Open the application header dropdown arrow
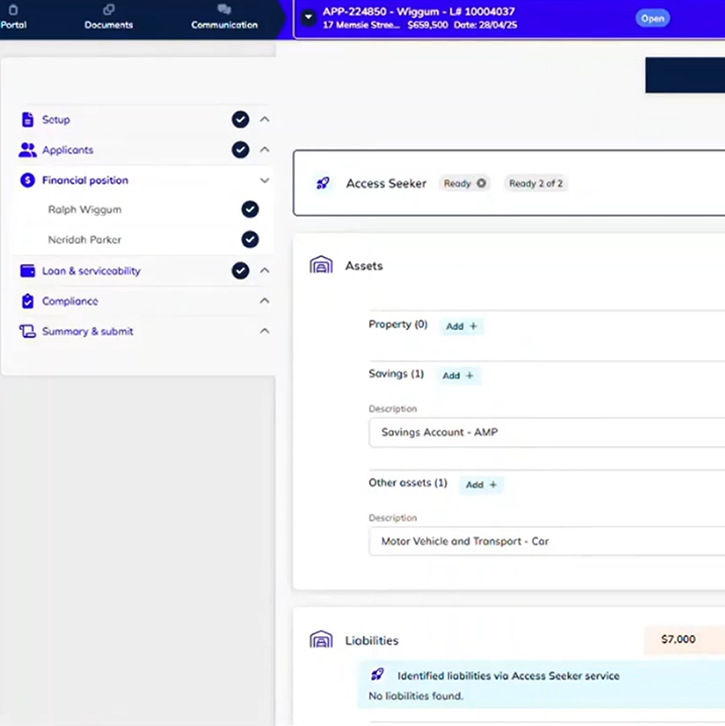The height and width of the screenshot is (726, 725). click(x=309, y=17)
